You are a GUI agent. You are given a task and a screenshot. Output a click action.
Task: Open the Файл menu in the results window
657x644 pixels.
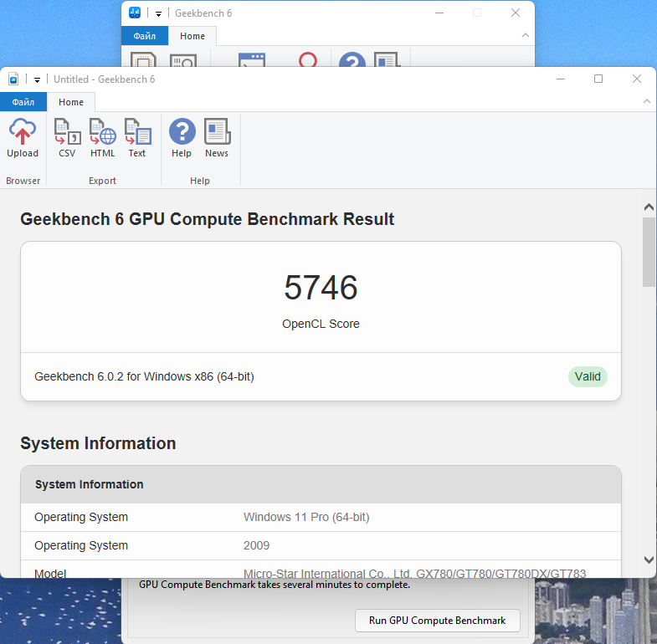point(23,102)
